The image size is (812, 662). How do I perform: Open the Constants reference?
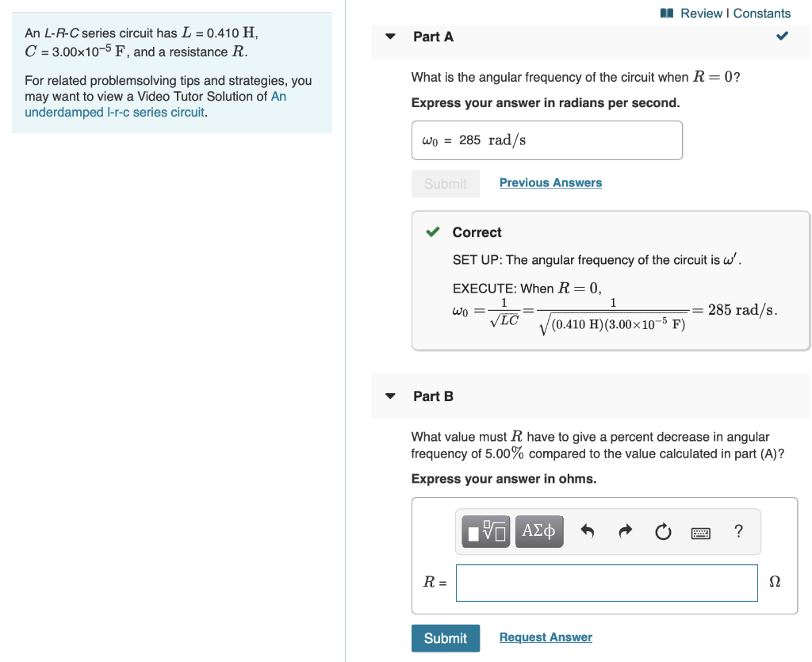coord(762,13)
